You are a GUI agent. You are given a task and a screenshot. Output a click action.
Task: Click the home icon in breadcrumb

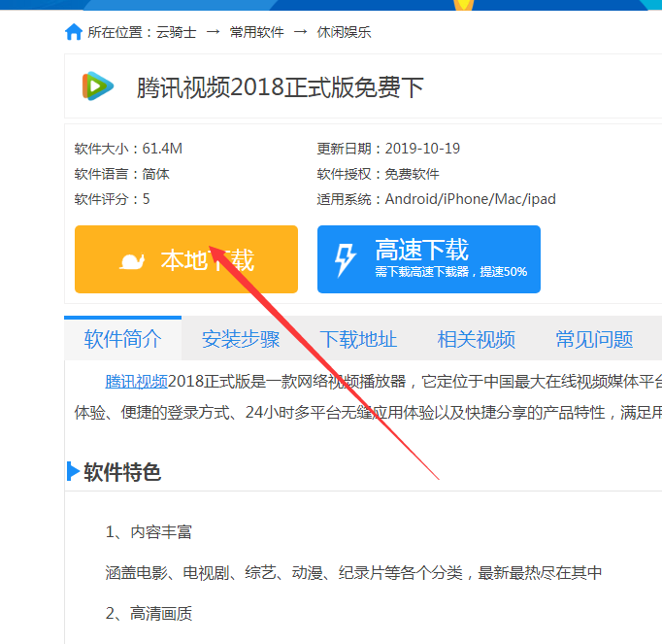click(x=74, y=32)
